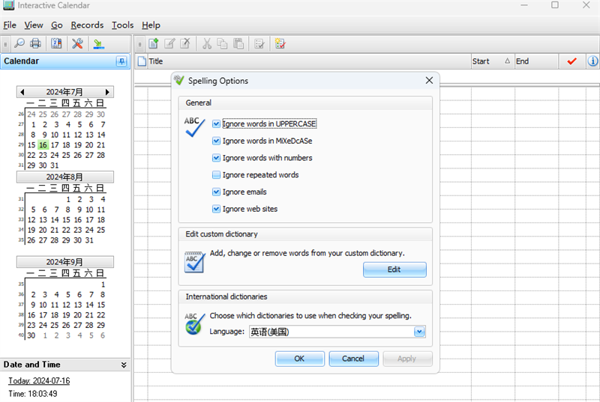Screen dimensions: 600x402
Task: Collapse the Date and Time panel
Action: coord(123,365)
